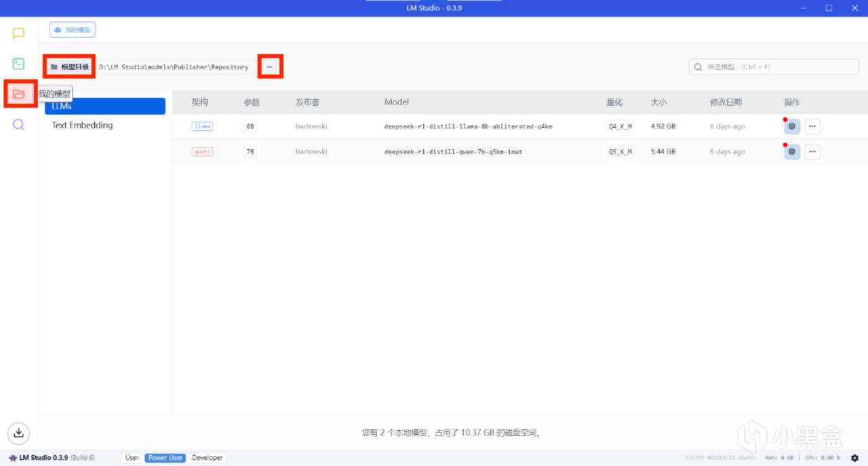Switch to Developer mode
Viewport: 868px width, 466px height.
pos(208,458)
